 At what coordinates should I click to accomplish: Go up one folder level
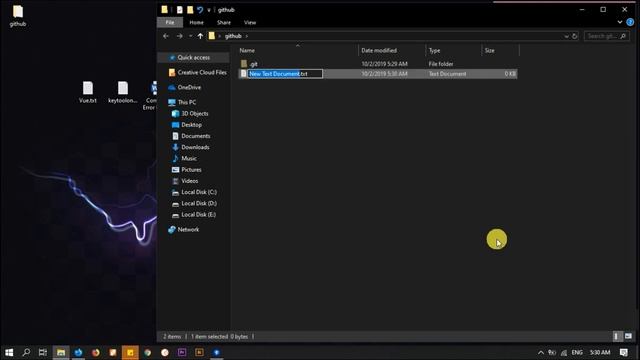[200, 36]
